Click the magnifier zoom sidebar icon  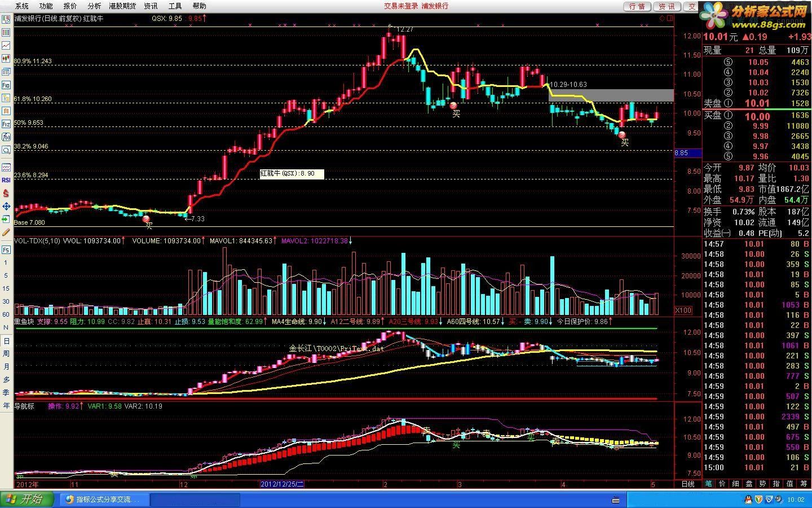pyautogui.click(x=6, y=150)
